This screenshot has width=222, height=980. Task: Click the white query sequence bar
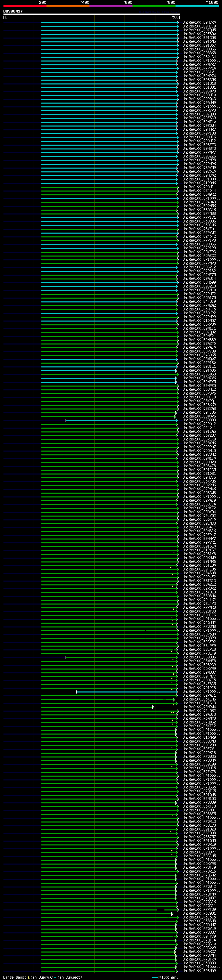(92, 14)
